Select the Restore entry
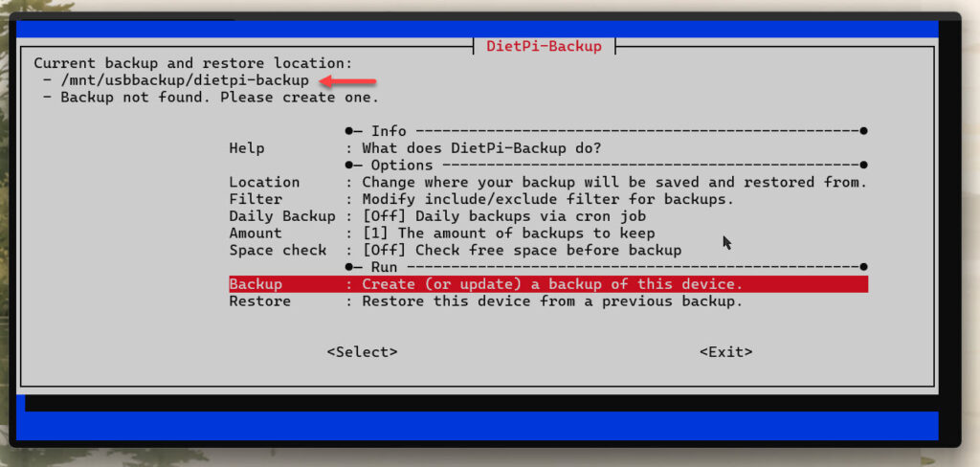Image resolution: width=980 pixels, height=467 pixels. pyautogui.click(x=548, y=301)
